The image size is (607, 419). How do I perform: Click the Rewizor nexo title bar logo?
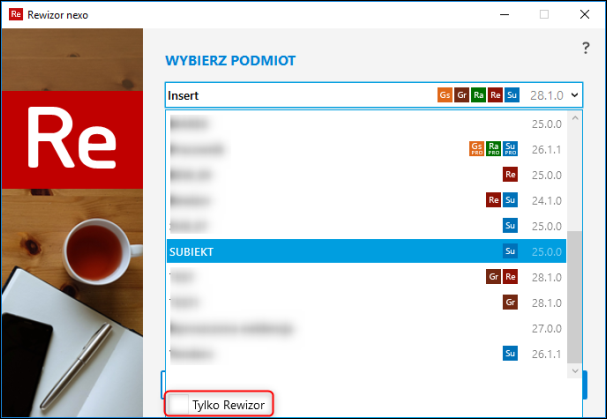tap(16, 14)
